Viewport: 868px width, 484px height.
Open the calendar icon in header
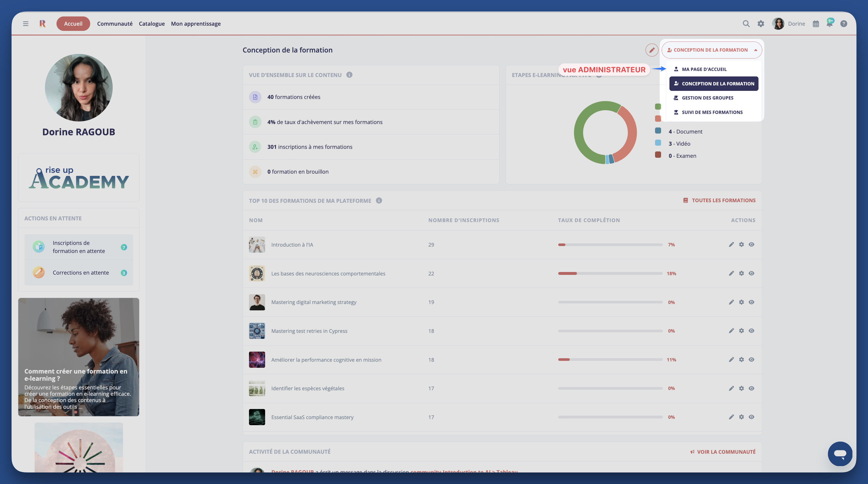point(816,24)
